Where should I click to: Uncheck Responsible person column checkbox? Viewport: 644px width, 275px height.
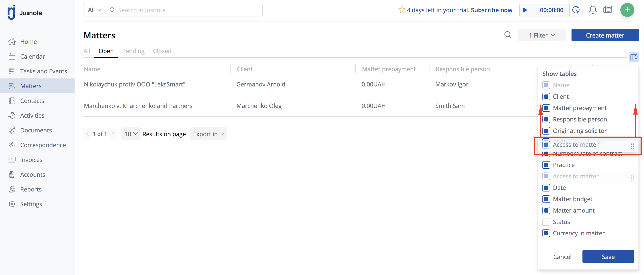[x=546, y=119]
